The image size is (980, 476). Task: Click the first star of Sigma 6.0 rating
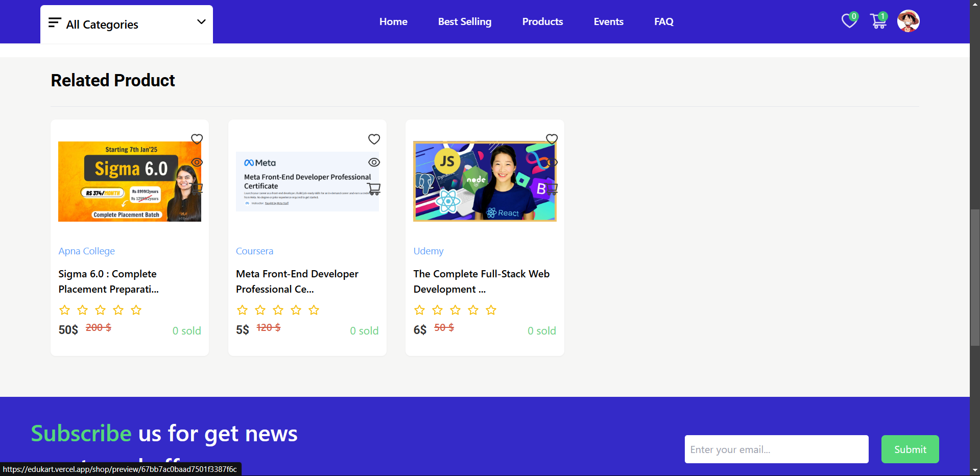[x=64, y=310]
